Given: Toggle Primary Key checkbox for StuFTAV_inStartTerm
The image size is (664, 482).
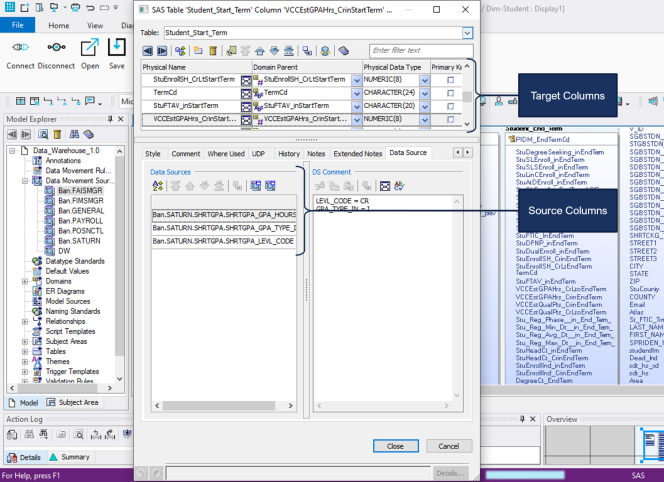Looking at the screenshot, I should tap(451, 106).
